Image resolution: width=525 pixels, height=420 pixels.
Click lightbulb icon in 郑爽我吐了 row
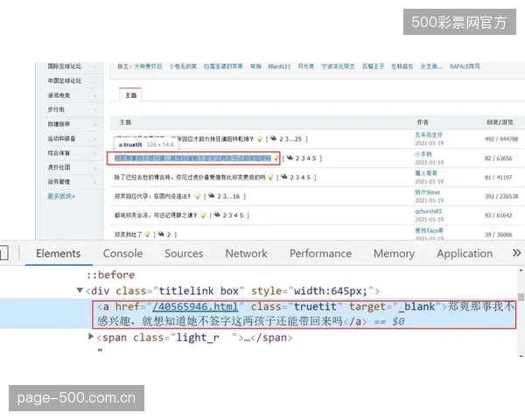[x=147, y=234]
